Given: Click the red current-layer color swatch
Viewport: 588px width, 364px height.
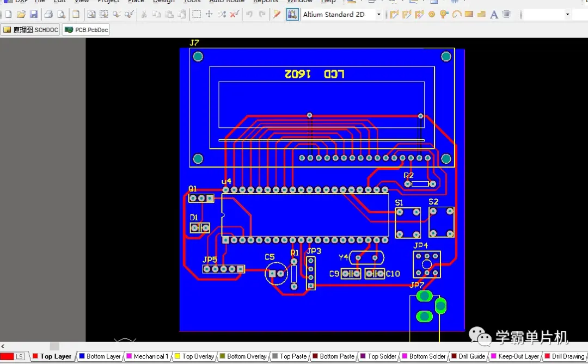Looking at the screenshot, I should (7, 356).
